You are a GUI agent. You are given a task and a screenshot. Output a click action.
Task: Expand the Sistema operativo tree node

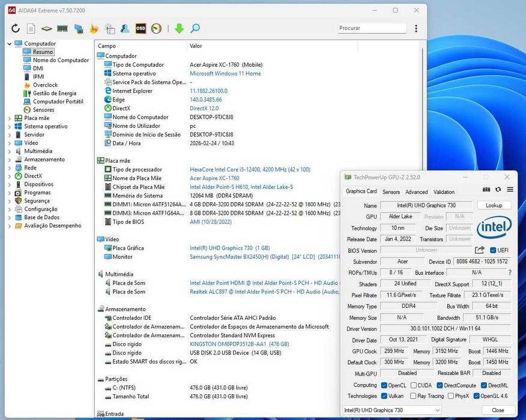(10, 127)
